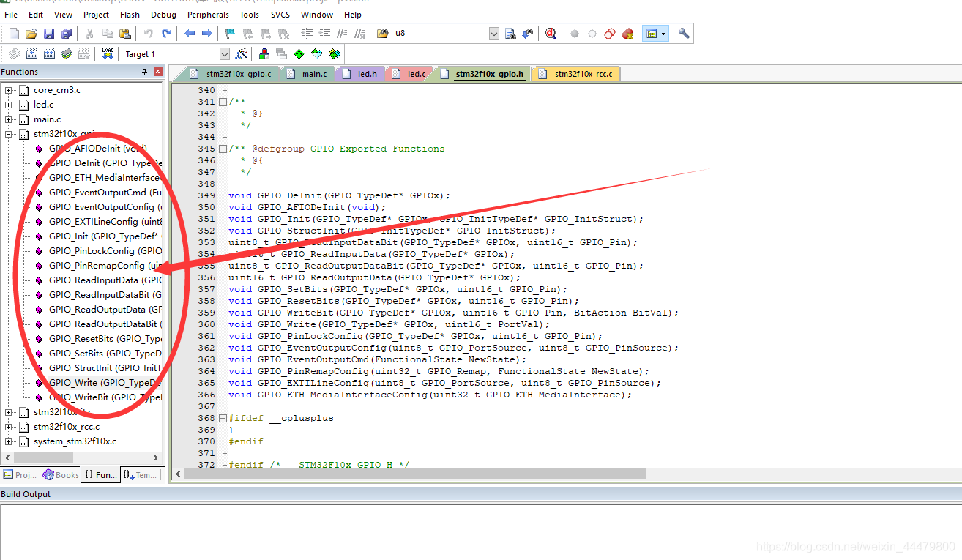Open the Debug menu
This screenshot has height=560, width=962.
[163, 15]
